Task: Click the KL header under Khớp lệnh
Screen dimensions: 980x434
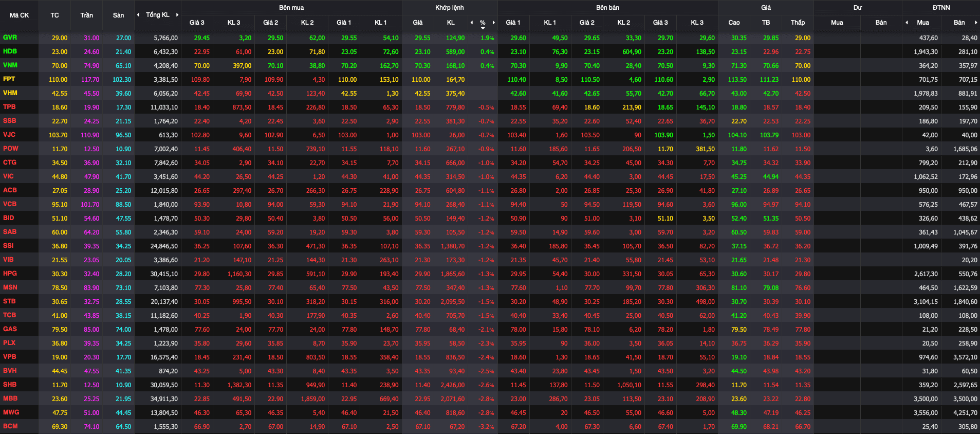Action: click(451, 23)
